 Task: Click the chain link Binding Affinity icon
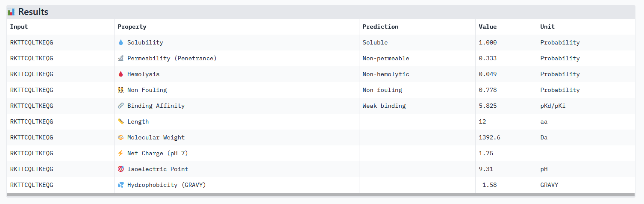[x=121, y=106]
